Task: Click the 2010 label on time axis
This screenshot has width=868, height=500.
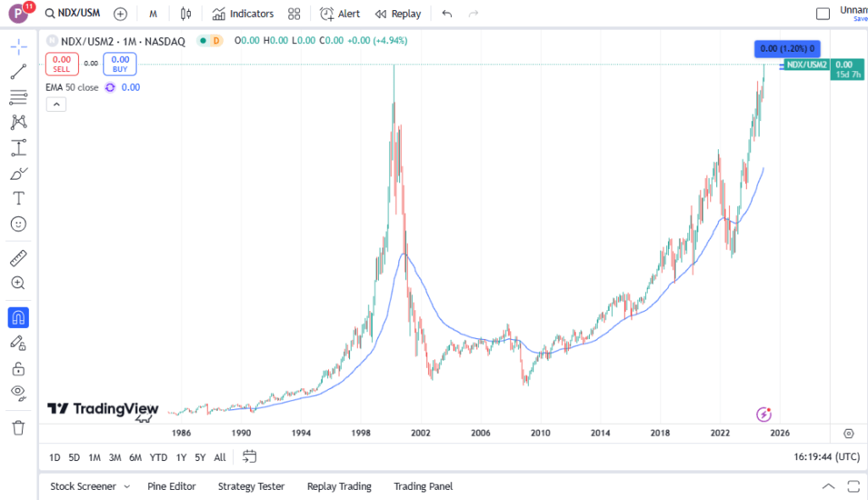Action: click(x=540, y=433)
